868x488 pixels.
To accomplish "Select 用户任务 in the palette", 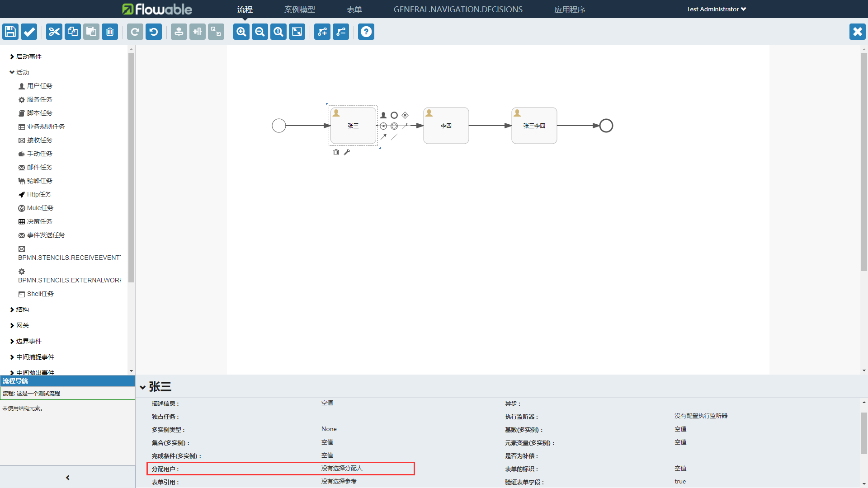I will tap(39, 86).
